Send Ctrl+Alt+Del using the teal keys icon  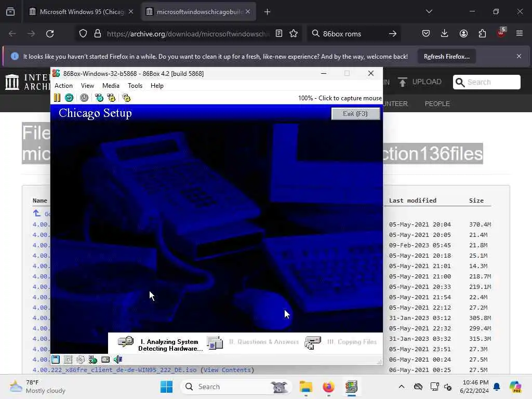99,98
